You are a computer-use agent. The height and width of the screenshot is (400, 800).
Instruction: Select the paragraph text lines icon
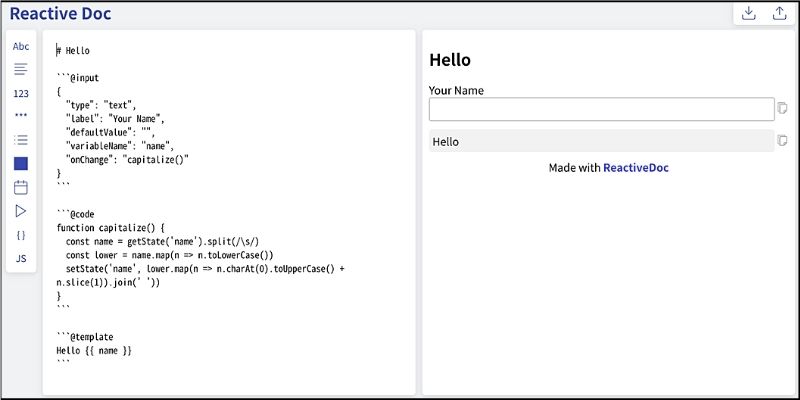pyautogui.click(x=21, y=70)
